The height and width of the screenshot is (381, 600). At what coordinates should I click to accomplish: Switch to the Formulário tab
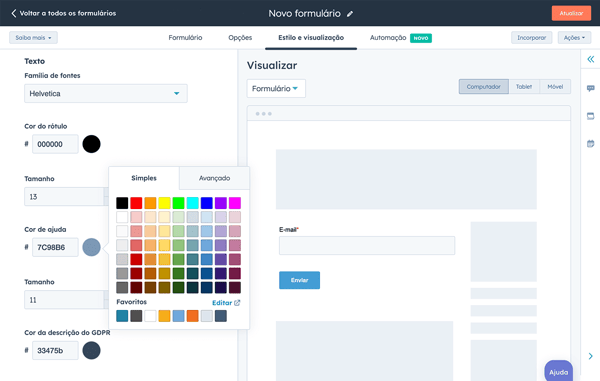coord(185,37)
